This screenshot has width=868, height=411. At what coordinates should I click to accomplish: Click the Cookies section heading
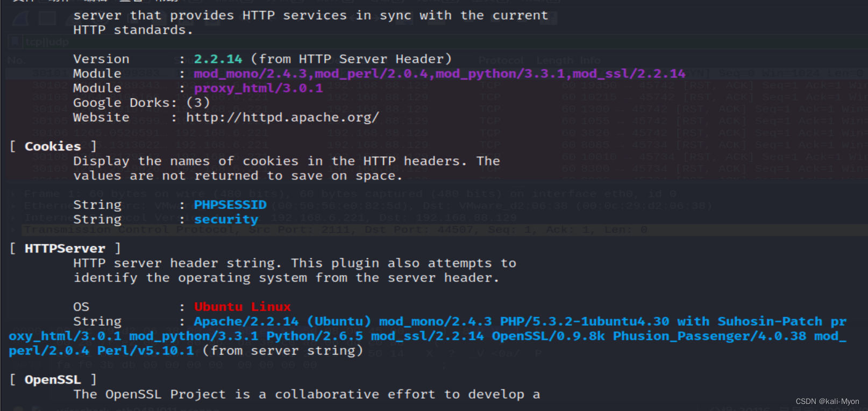(x=53, y=146)
